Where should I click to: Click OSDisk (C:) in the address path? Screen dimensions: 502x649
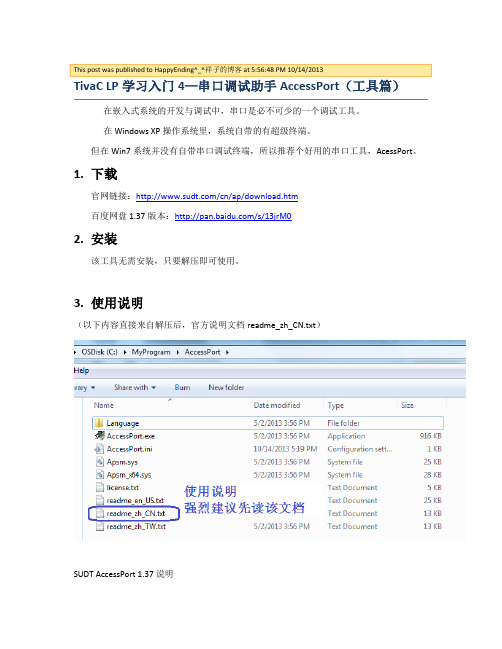tap(99, 352)
